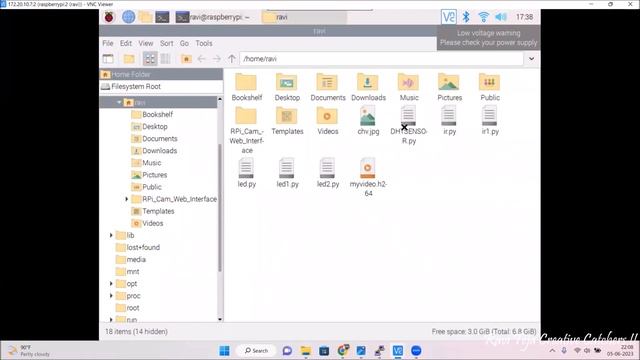Select lost+found in the folder tree
This screenshot has width=640, height=360.
[143, 247]
